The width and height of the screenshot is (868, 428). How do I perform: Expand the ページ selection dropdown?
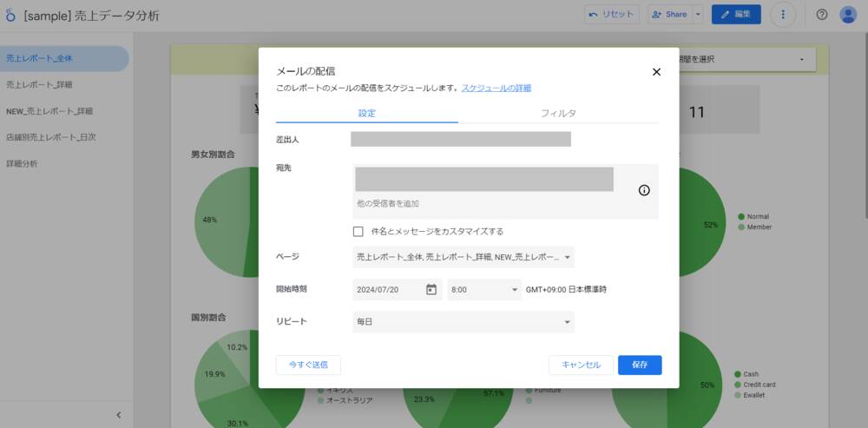coord(464,257)
